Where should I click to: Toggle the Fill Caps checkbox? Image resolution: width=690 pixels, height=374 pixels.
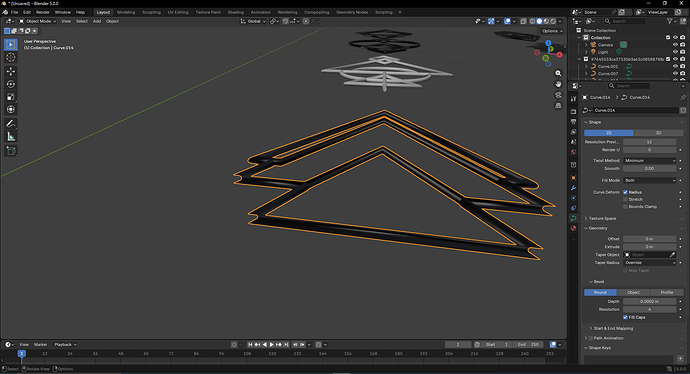pos(625,317)
